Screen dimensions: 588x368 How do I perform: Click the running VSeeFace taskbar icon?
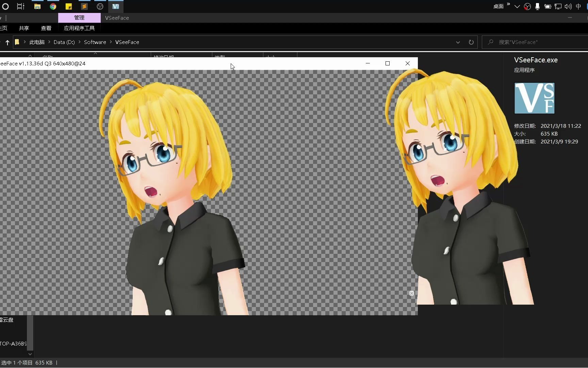point(116,6)
